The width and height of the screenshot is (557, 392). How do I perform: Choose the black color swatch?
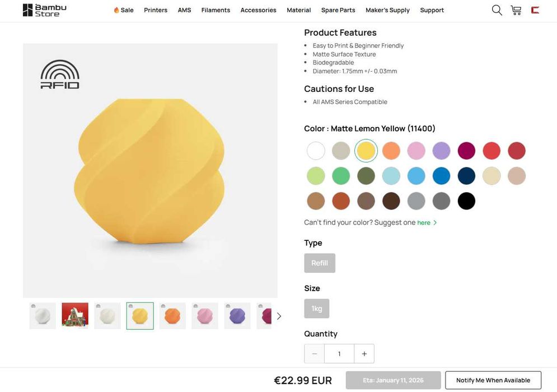pyautogui.click(x=466, y=201)
